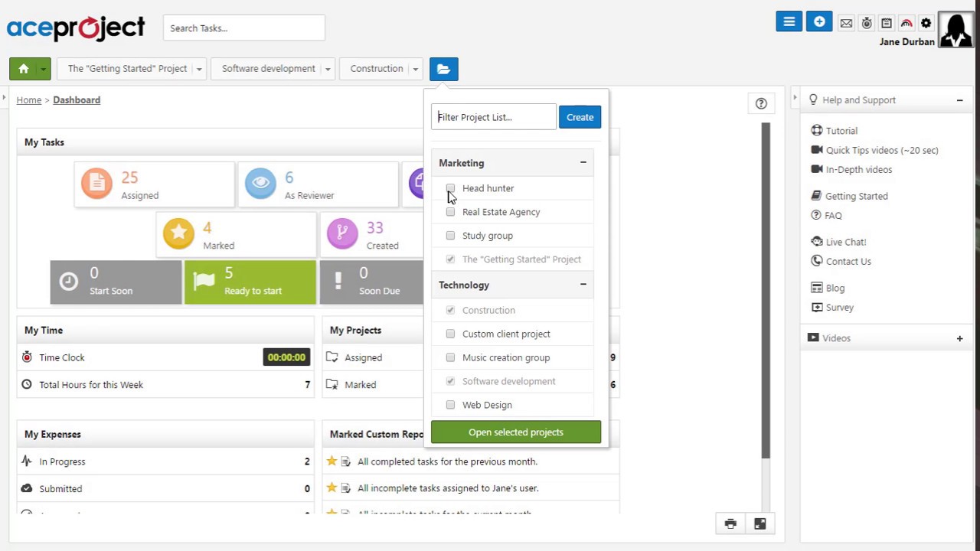Open the Blog link
The image size is (980, 551).
click(x=835, y=289)
